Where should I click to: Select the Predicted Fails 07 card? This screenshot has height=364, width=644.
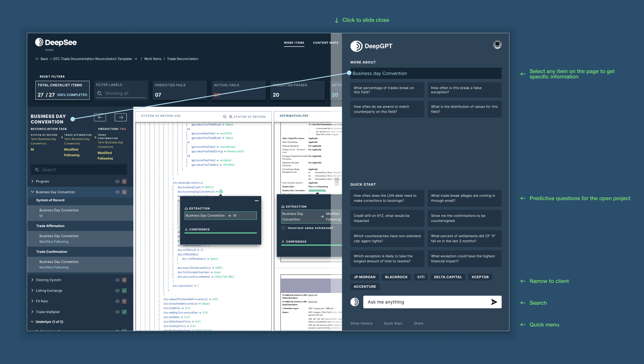tap(180, 90)
